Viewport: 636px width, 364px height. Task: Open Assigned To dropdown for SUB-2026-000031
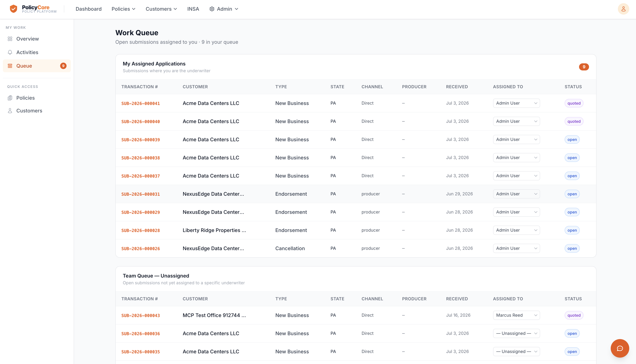point(516,194)
